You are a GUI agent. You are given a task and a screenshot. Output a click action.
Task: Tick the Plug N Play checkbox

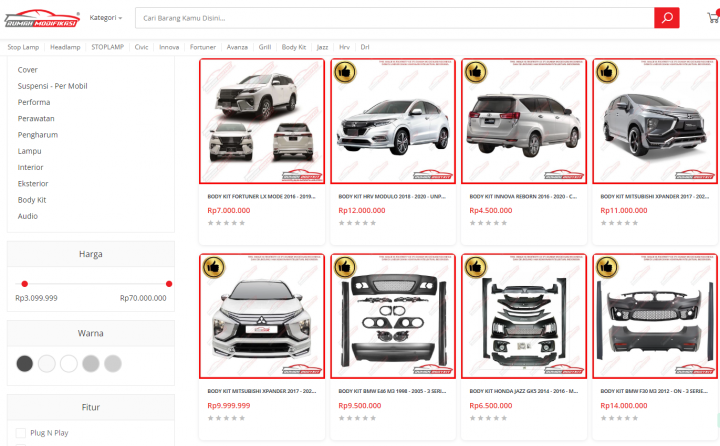(x=21, y=433)
